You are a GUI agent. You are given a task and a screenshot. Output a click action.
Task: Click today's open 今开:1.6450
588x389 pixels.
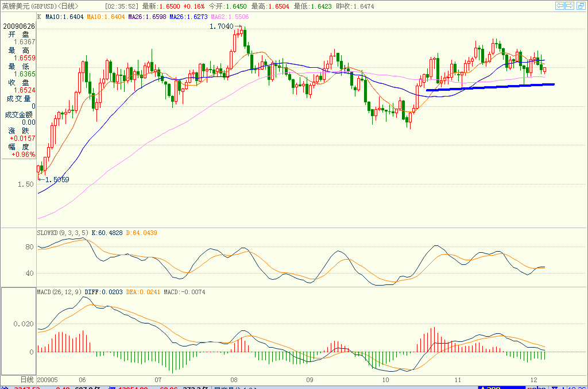tap(227, 6)
